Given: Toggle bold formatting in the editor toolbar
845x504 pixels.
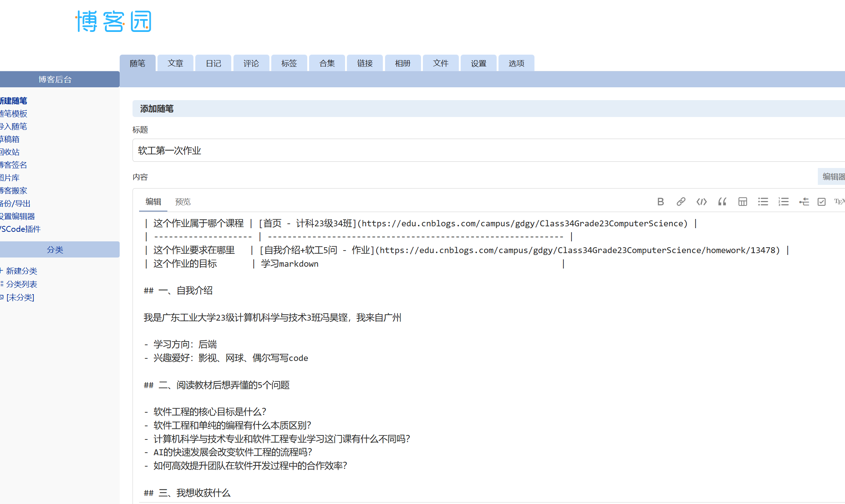Looking at the screenshot, I should coord(660,202).
